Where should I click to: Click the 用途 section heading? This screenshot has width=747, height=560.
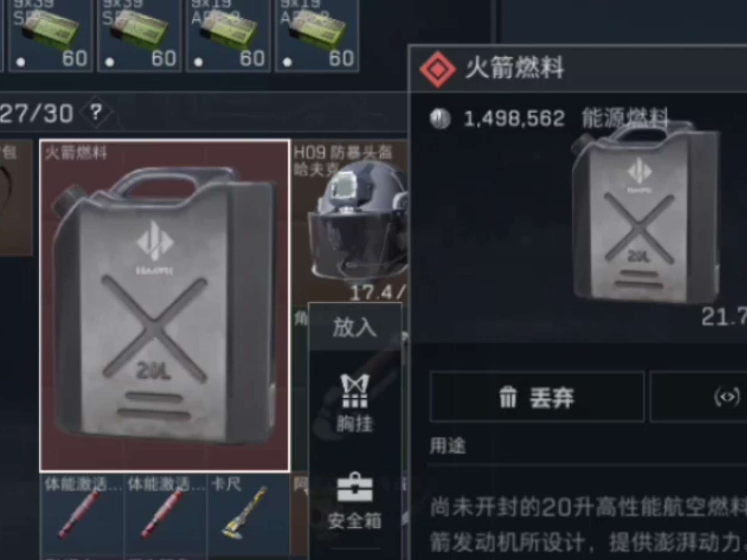pyautogui.click(x=447, y=446)
